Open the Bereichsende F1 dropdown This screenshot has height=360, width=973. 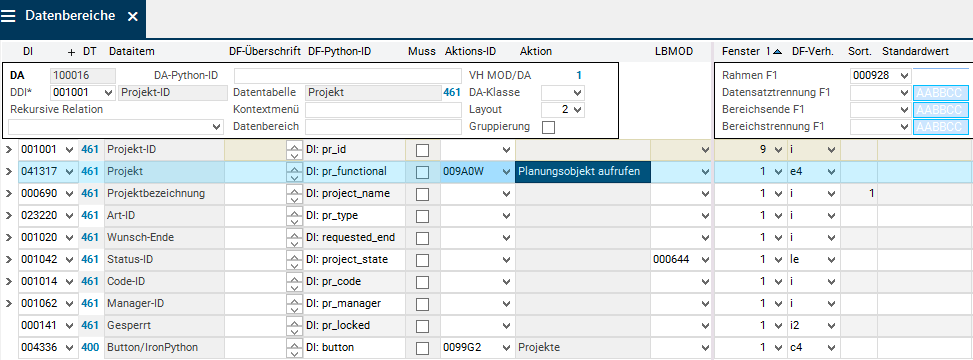[x=903, y=110]
